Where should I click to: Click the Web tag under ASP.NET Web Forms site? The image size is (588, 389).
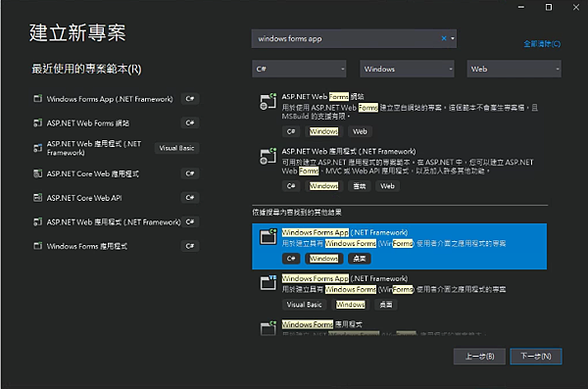click(360, 131)
